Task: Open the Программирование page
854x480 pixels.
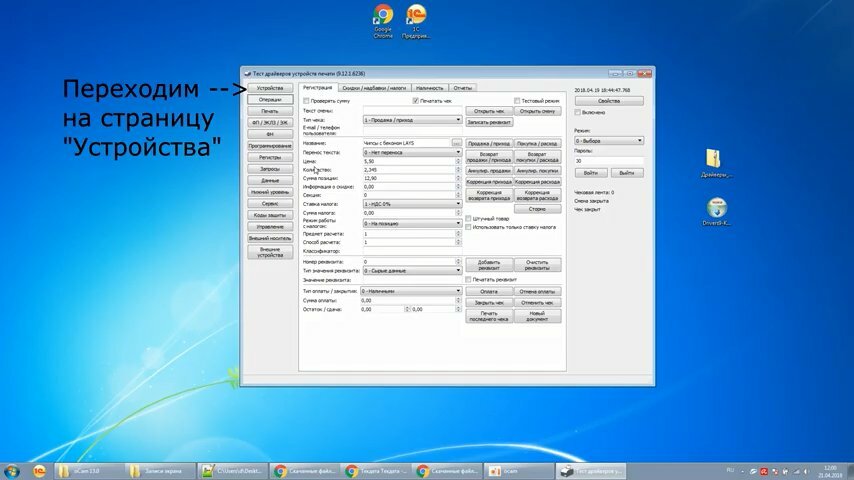Action: [x=270, y=146]
